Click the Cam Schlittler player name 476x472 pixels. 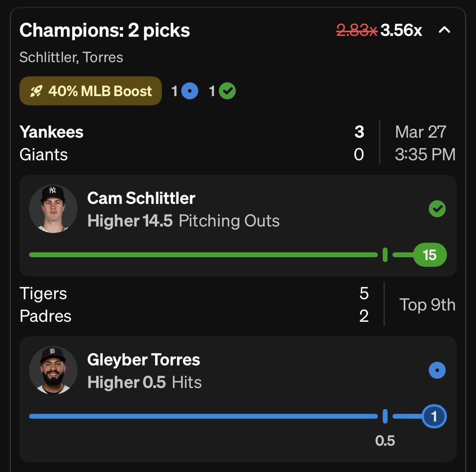click(x=141, y=198)
